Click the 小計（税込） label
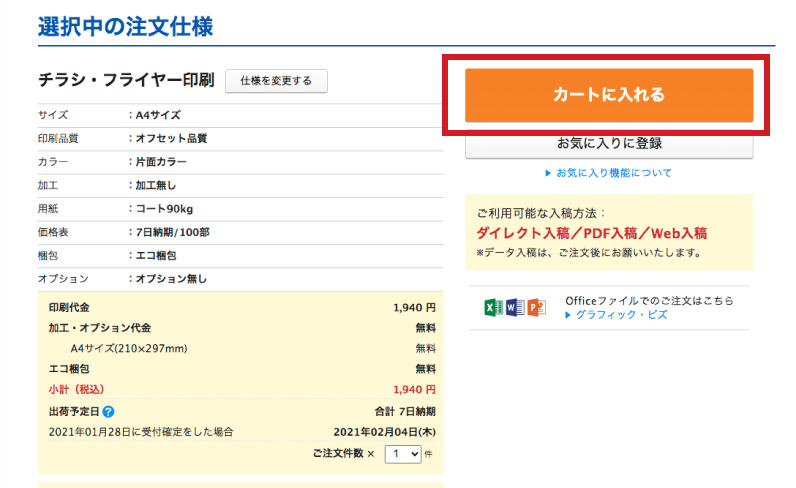796x488 pixels. point(78,389)
